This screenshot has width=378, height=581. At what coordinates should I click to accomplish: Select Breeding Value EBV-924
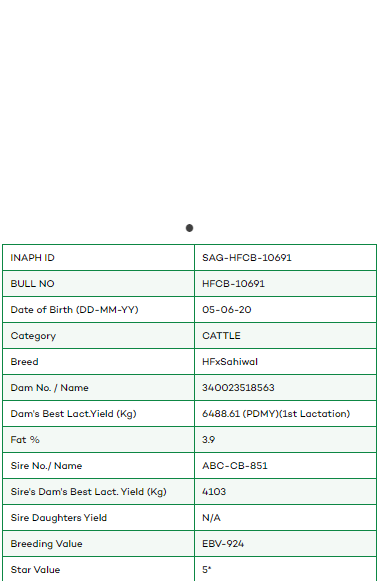223,544
